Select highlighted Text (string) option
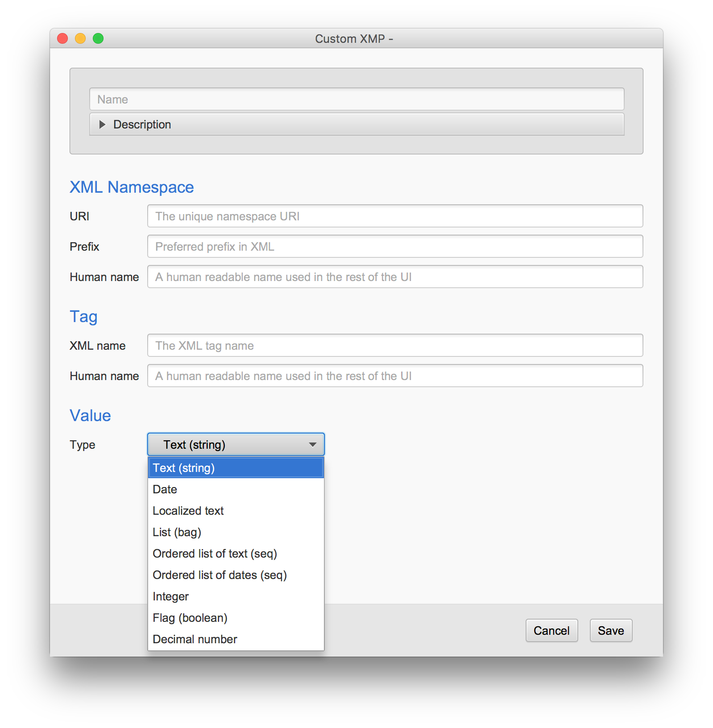713x728 pixels. 236,468
